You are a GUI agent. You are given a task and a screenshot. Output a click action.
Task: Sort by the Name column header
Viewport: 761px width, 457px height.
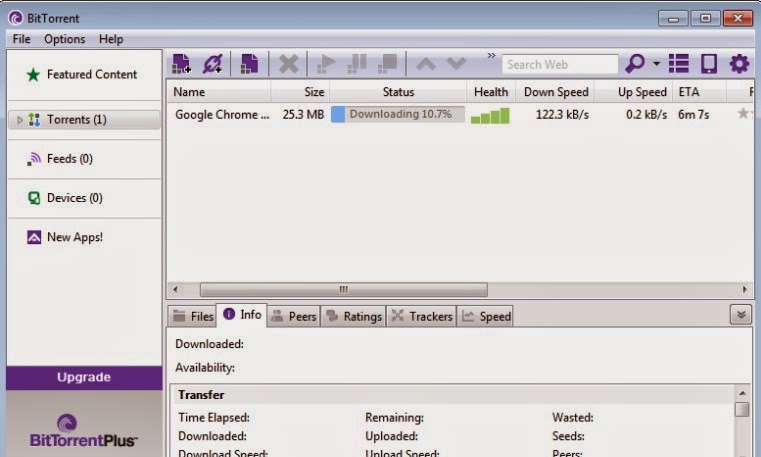pyautogui.click(x=219, y=92)
